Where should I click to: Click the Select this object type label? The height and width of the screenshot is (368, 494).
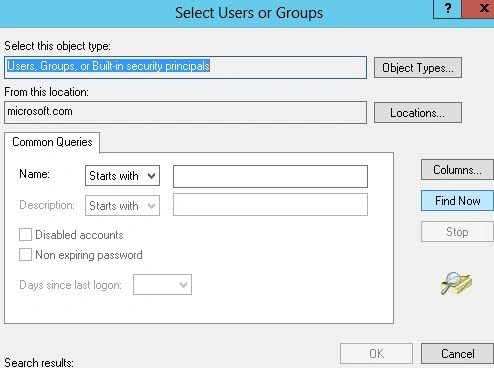coord(57,46)
